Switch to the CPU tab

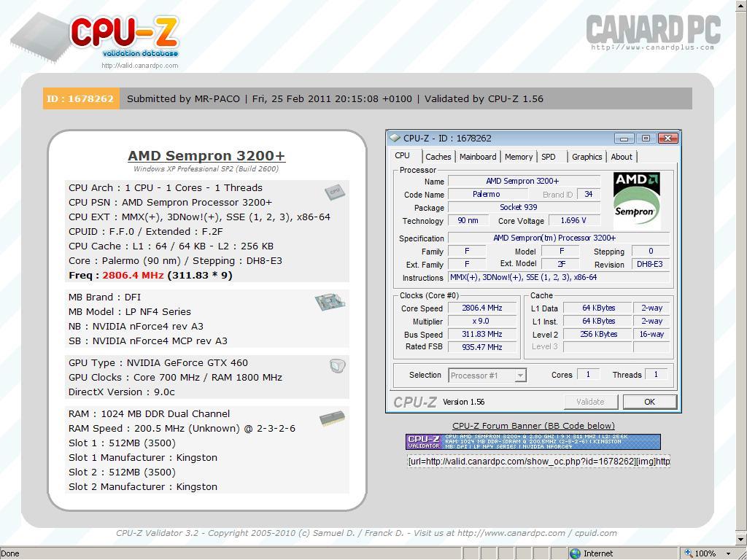403,156
